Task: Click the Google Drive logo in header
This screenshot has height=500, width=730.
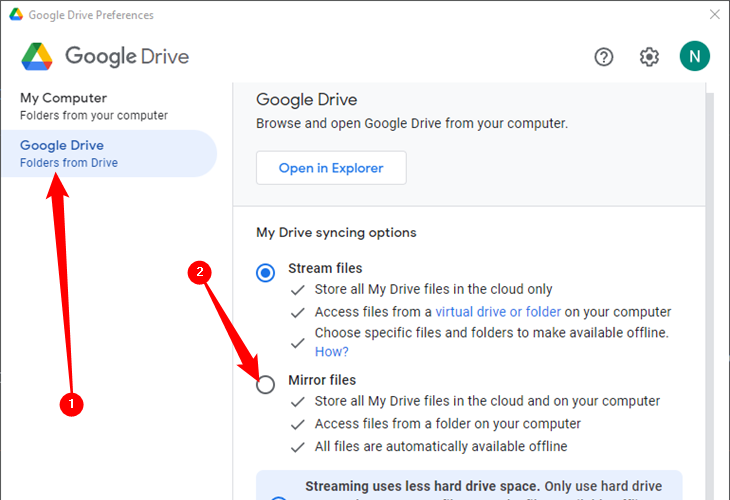Action: click(x=38, y=56)
